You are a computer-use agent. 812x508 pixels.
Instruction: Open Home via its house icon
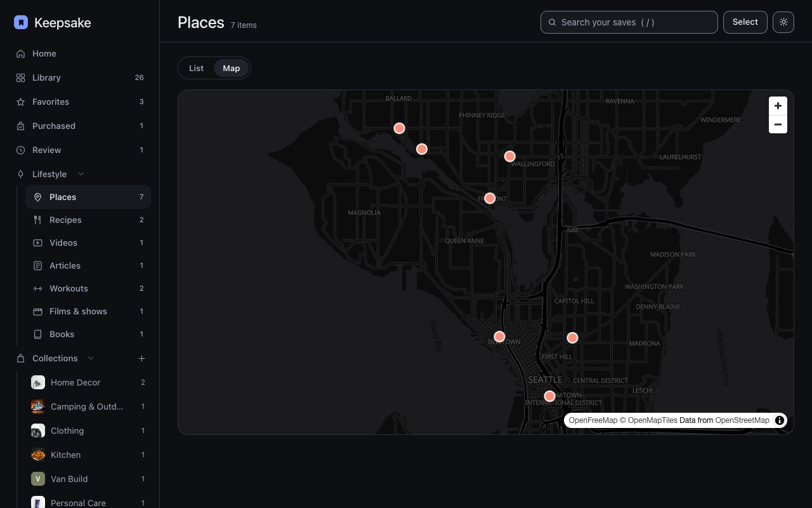click(x=20, y=54)
